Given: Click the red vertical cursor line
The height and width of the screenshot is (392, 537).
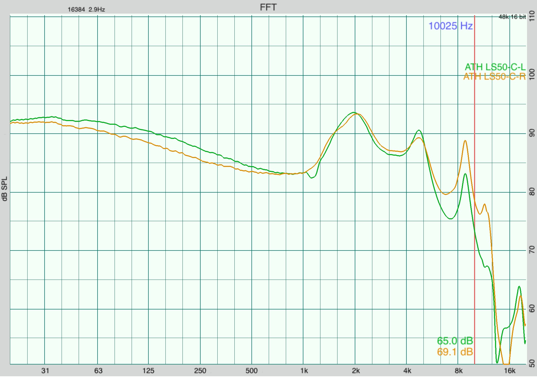Looking at the screenshot, I should coord(474,190).
